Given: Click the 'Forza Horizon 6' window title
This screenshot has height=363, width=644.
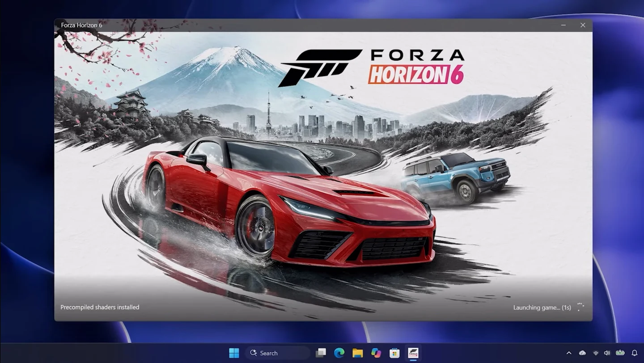Looking at the screenshot, I should 81,25.
